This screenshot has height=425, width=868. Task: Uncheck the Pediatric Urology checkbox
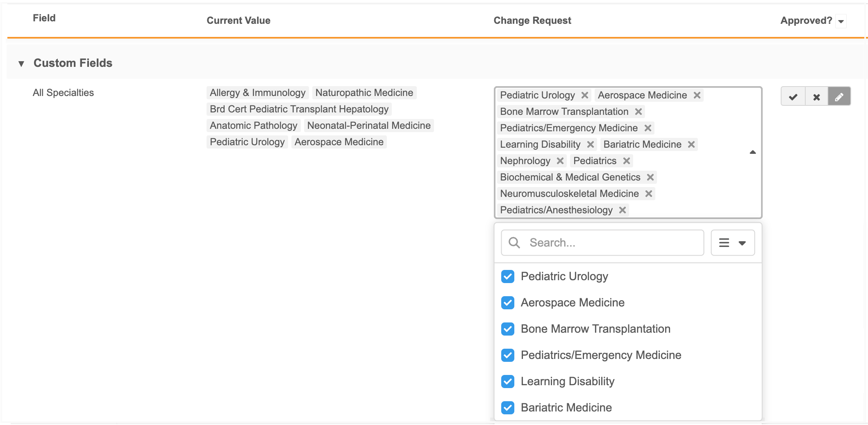pos(508,276)
